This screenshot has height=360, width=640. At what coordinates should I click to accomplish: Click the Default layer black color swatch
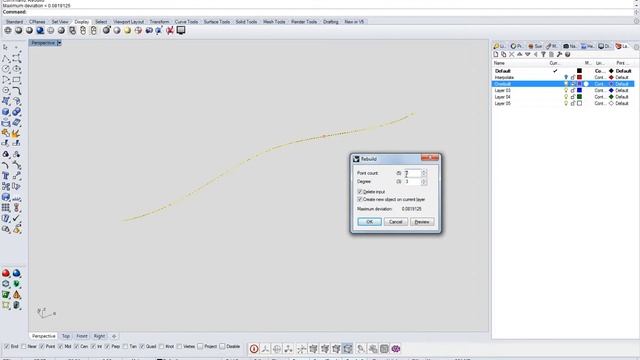pos(579,71)
